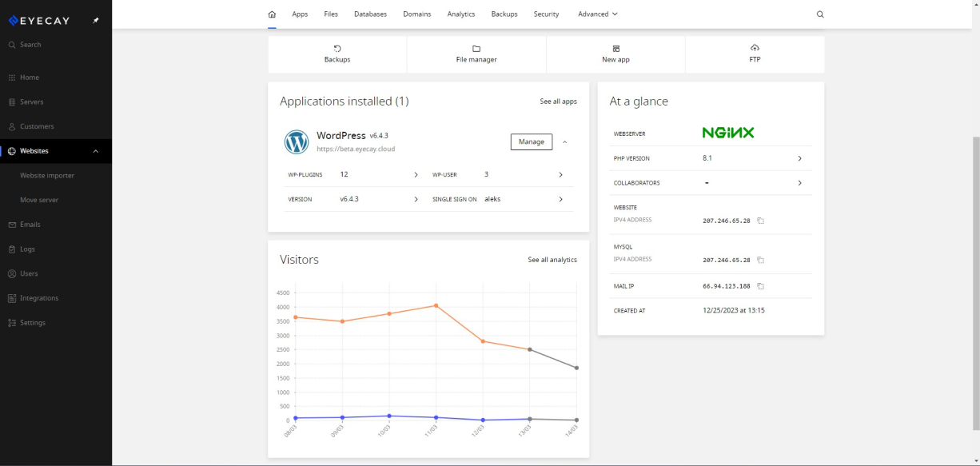Open Website importer
Image resolution: width=980 pixels, height=466 pixels.
point(47,176)
